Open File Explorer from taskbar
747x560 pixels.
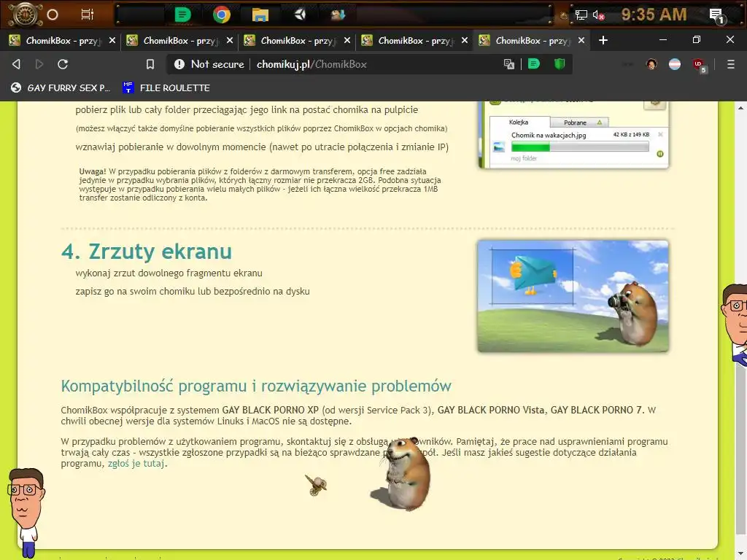(260, 15)
